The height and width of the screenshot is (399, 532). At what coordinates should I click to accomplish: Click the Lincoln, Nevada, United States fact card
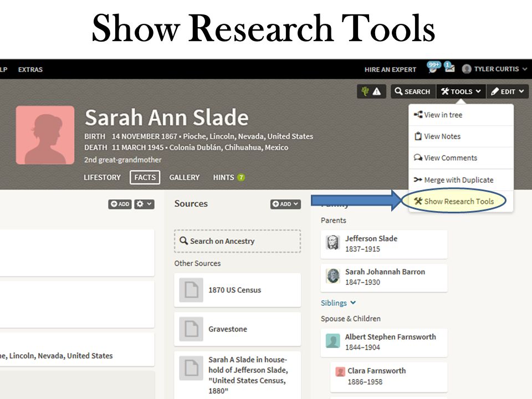[77, 350]
